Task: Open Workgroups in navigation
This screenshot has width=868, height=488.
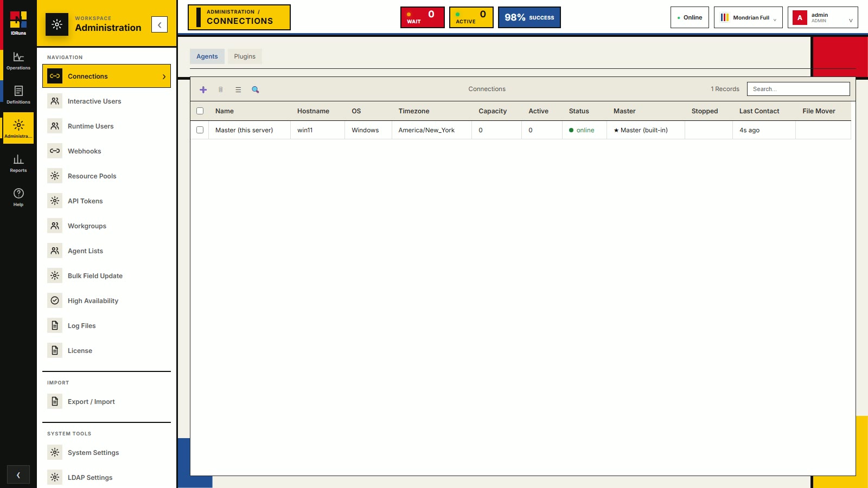Action: click(x=106, y=226)
